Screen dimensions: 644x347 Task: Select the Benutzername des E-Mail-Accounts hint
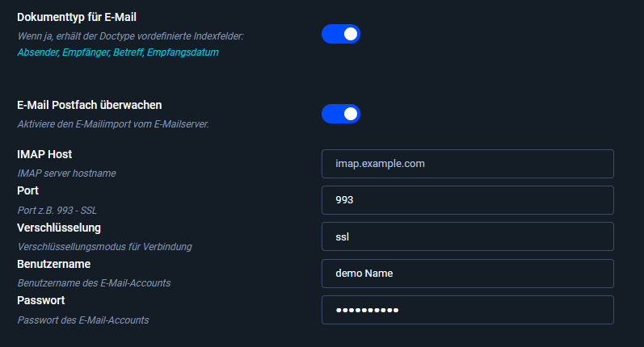[94, 283]
